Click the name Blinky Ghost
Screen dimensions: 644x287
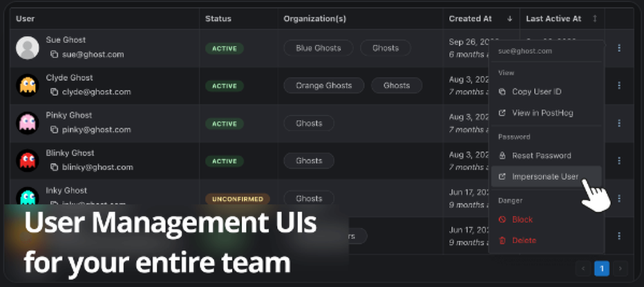[x=70, y=153]
